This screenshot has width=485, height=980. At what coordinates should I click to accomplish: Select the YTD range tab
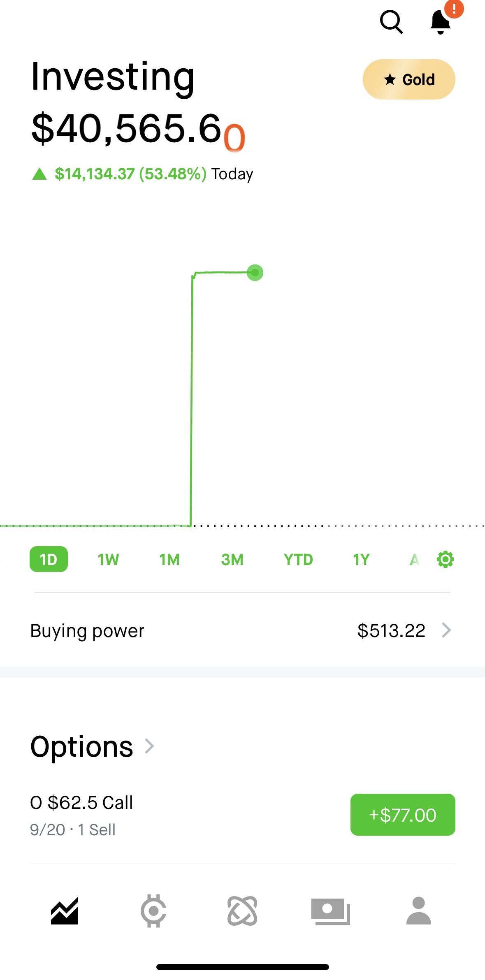coord(298,560)
